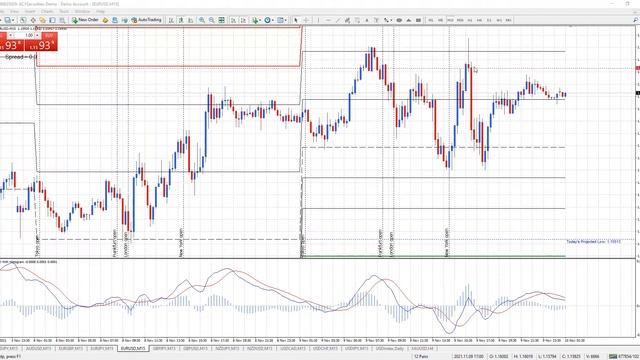This screenshot has height=360, width=640.
Task: Click the person icon next to MetaEditor
Action: [x=115, y=20]
